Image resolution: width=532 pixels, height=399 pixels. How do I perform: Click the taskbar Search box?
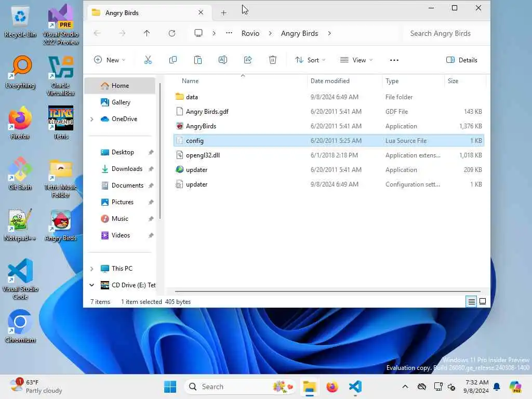click(x=240, y=387)
